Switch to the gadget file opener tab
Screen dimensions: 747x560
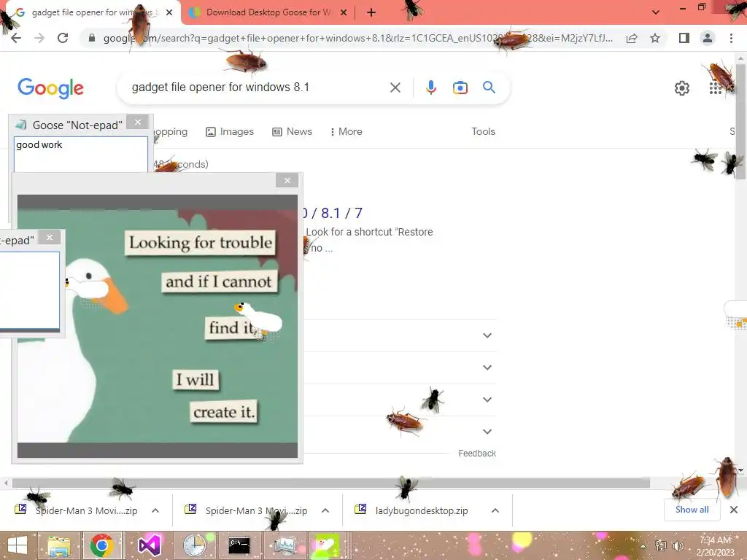click(x=90, y=12)
